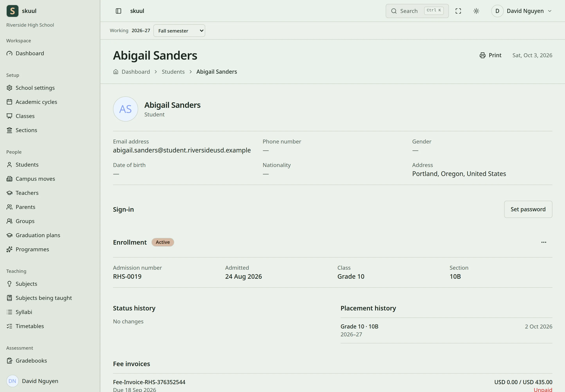
Task: Open invoice Fee-Invoice-RHS-376352544
Action: tap(149, 382)
